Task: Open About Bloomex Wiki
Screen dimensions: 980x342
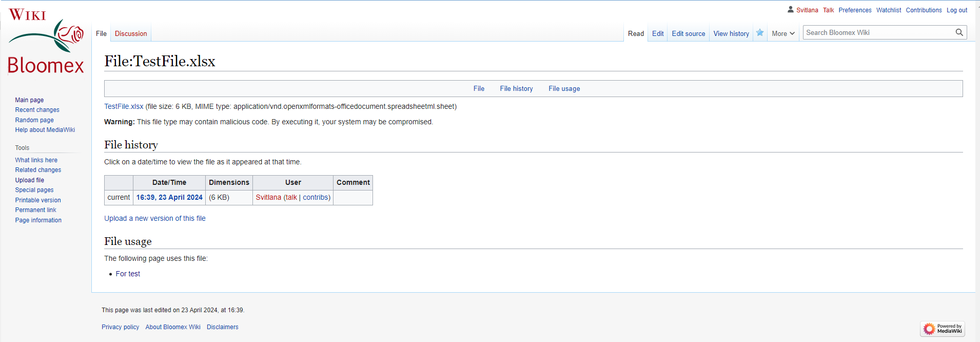Action: tap(173, 327)
